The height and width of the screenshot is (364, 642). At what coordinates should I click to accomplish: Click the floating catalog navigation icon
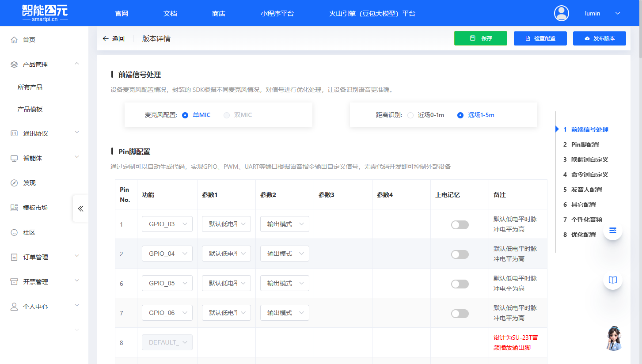612,230
